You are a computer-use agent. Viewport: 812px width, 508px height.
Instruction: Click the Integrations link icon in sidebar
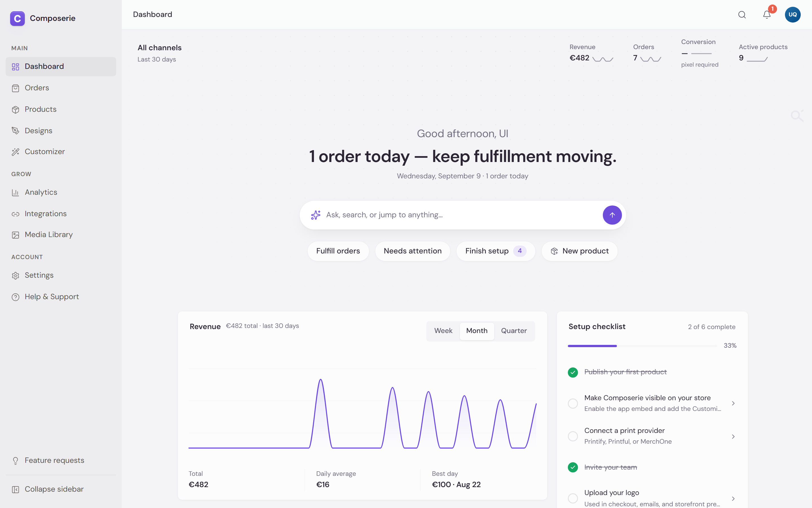point(16,214)
